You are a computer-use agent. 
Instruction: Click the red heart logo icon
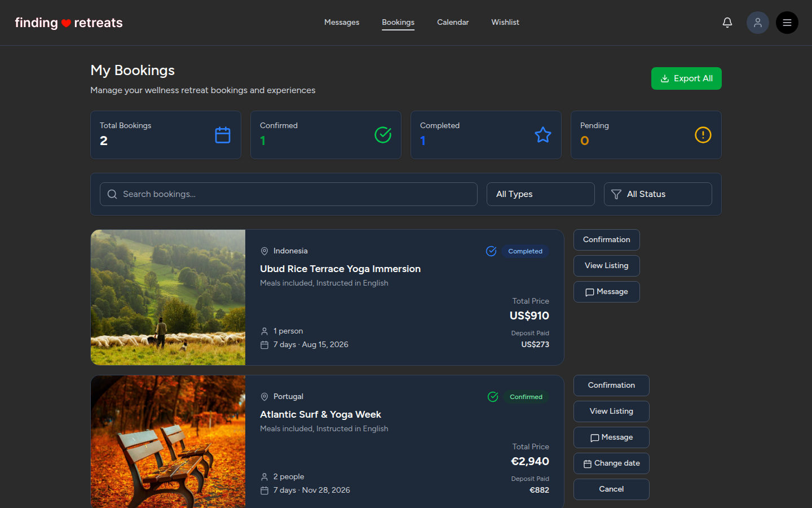66,23
